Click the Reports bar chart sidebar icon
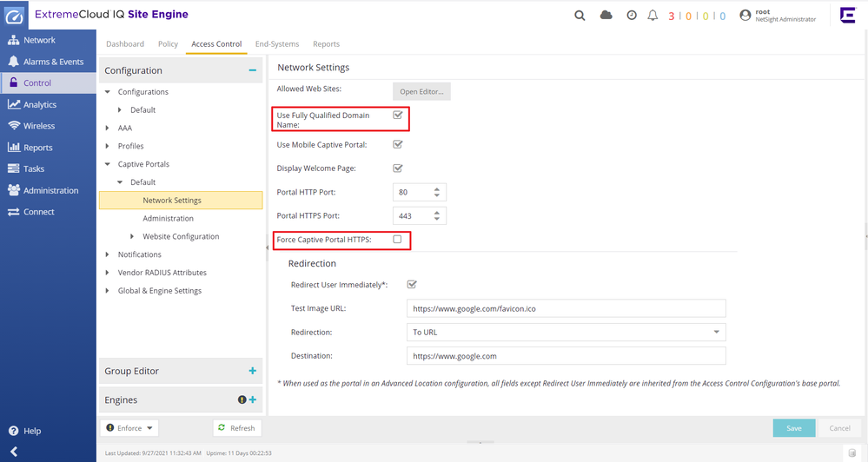The height and width of the screenshot is (462, 868). (x=14, y=147)
